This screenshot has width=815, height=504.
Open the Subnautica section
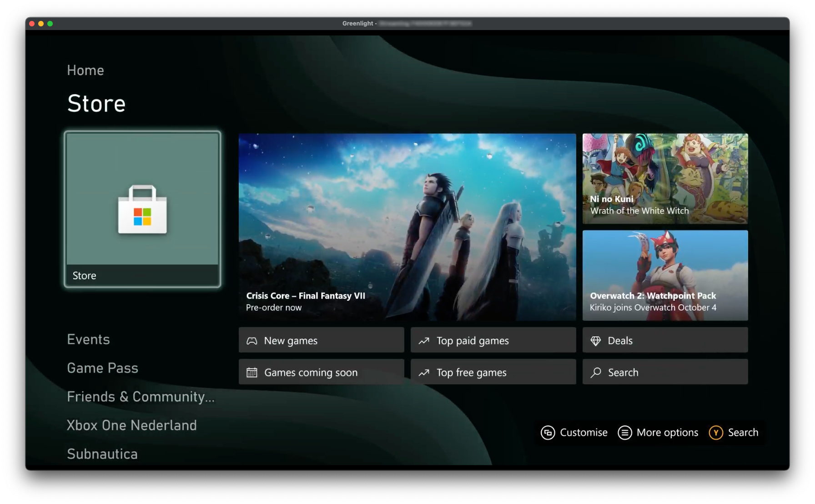click(x=102, y=454)
